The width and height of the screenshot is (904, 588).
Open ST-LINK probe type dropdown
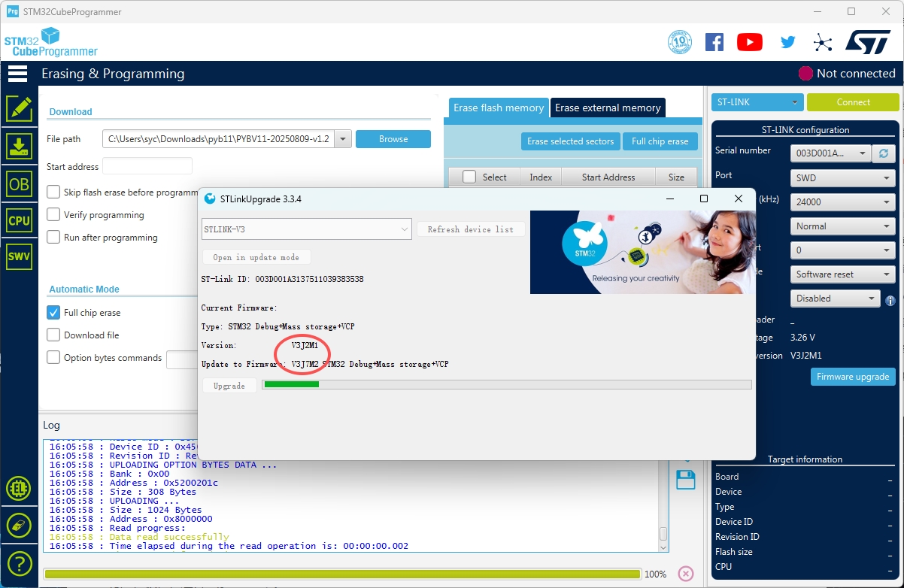pos(757,102)
